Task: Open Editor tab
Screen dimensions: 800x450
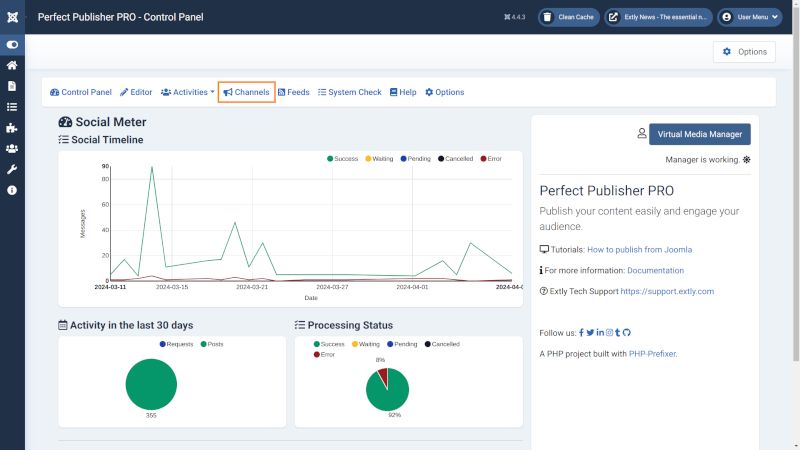Action: (136, 92)
